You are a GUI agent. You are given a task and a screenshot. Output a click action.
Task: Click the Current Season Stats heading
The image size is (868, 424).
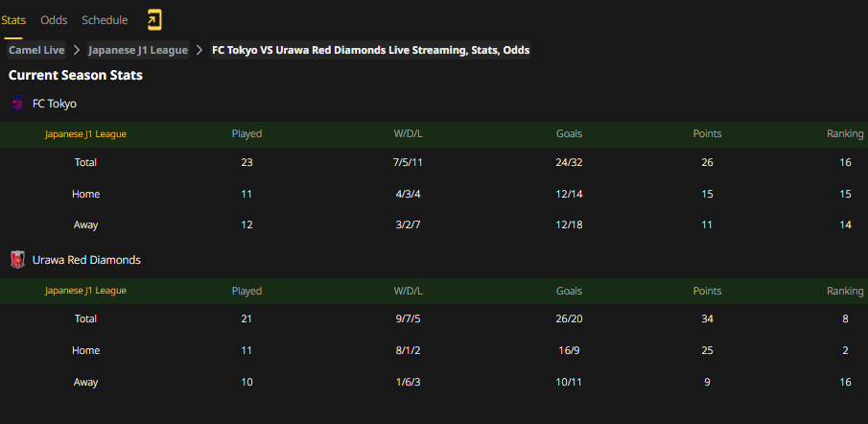coord(75,75)
